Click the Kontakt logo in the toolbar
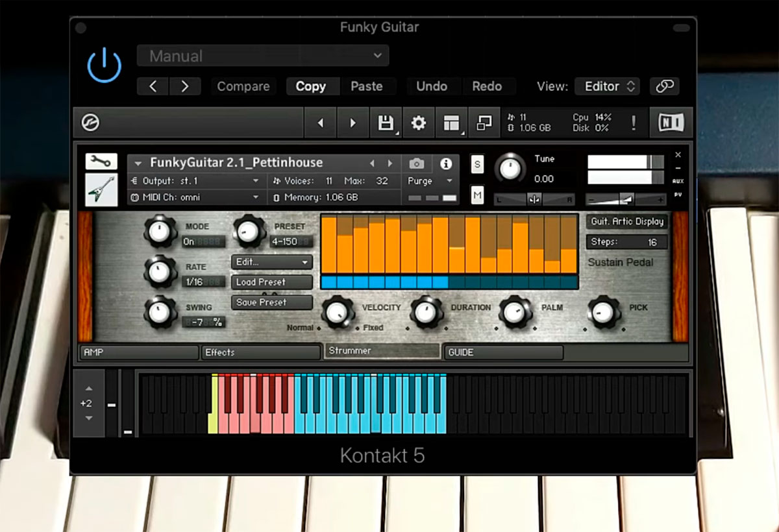The width and height of the screenshot is (779, 532). (90, 123)
